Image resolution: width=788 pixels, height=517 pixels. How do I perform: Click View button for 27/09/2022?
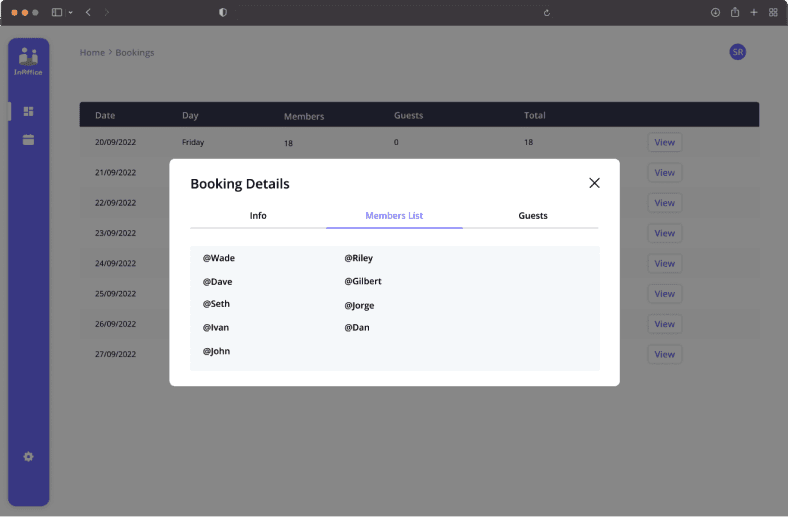point(664,354)
